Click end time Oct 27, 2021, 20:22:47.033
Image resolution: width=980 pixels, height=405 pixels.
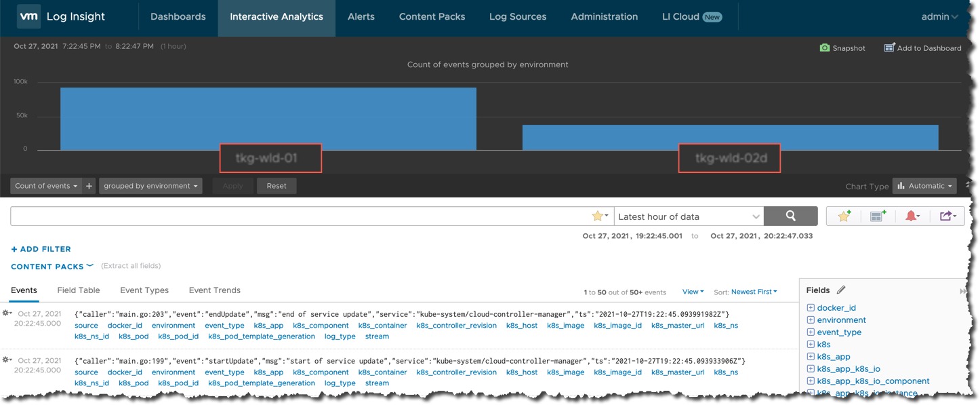[x=761, y=236]
